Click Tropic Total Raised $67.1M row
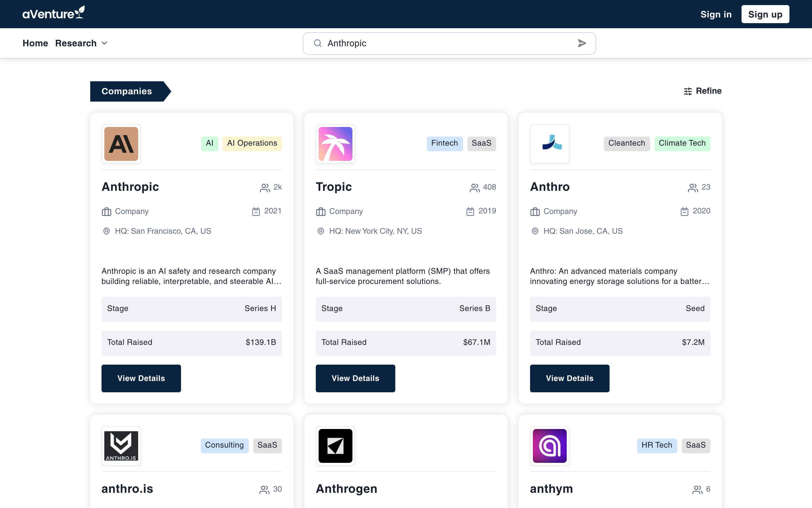812x508 pixels. pyautogui.click(x=406, y=343)
